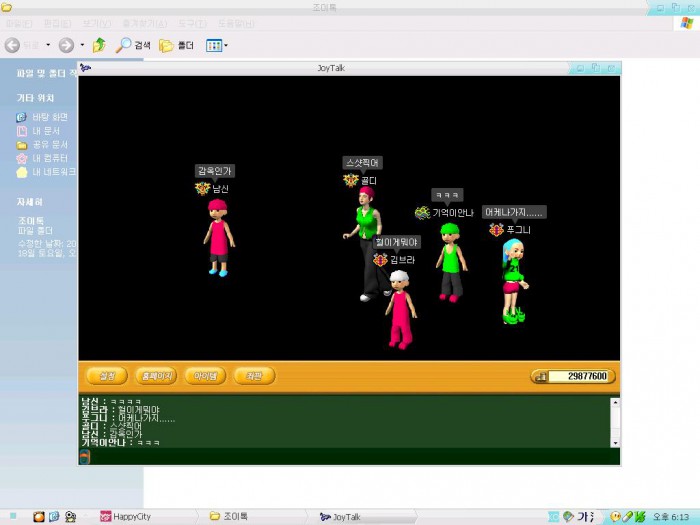
Task: Click the badge icon beside 골디
Action: (x=351, y=180)
